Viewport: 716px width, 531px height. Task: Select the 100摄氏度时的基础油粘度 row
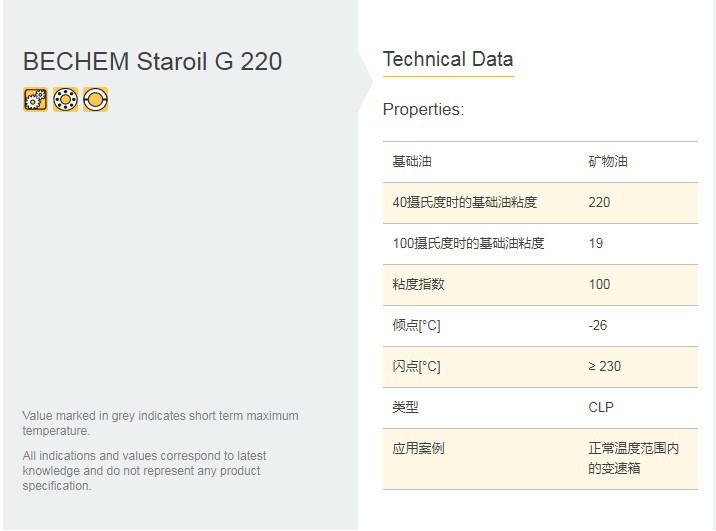(468, 243)
